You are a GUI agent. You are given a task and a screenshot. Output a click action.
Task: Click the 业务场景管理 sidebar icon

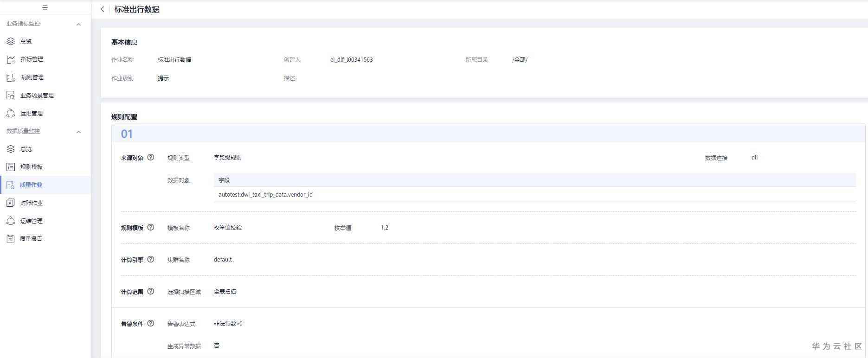click(11, 95)
